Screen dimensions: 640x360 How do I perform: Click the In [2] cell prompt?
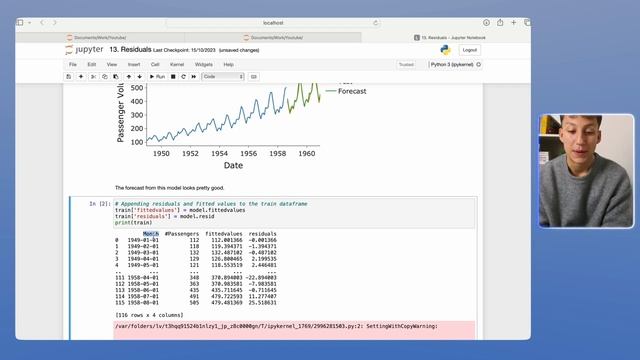click(100, 204)
